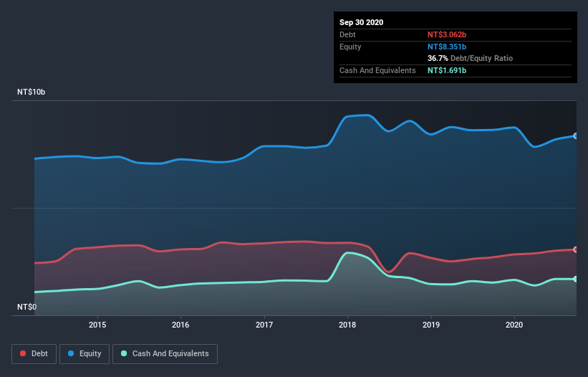588x377 pixels.
Task: Click the NT$0 y-axis label
Action: click(x=27, y=307)
